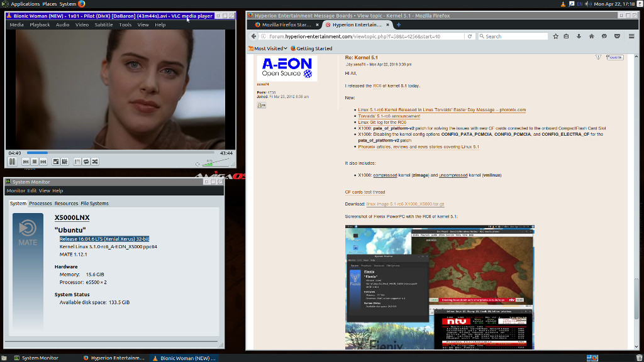Open the CF cards test thread link

click(x=365, y=192)
